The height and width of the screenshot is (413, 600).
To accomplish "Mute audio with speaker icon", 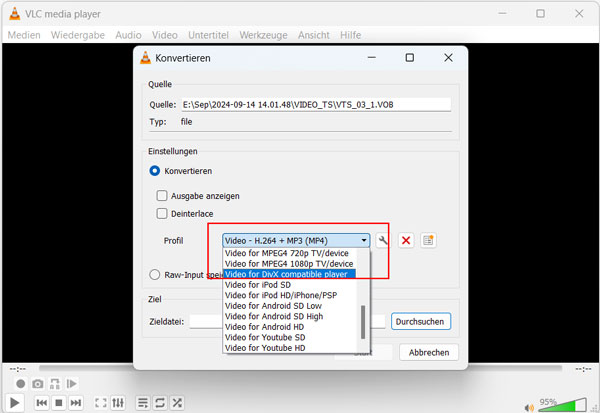I will click(x=529, y=408).
